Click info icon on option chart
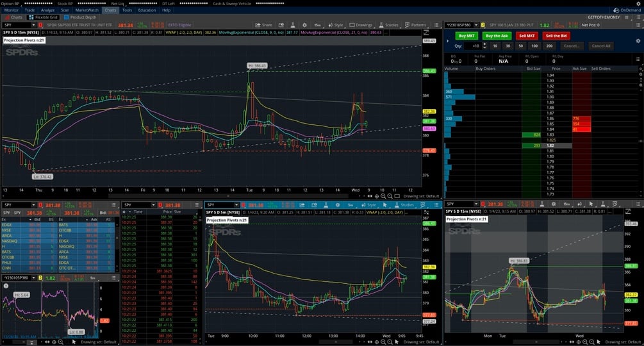The width and height of the screenshot is (644, 346). pos(6,286)
